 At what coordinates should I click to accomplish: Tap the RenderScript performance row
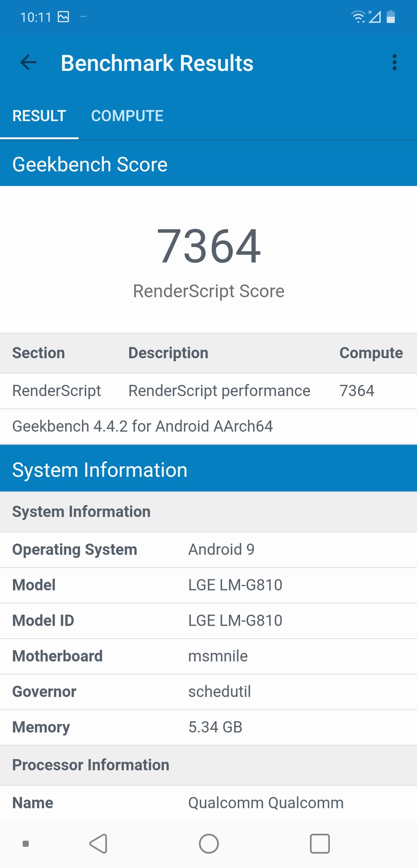click(208, 391)
